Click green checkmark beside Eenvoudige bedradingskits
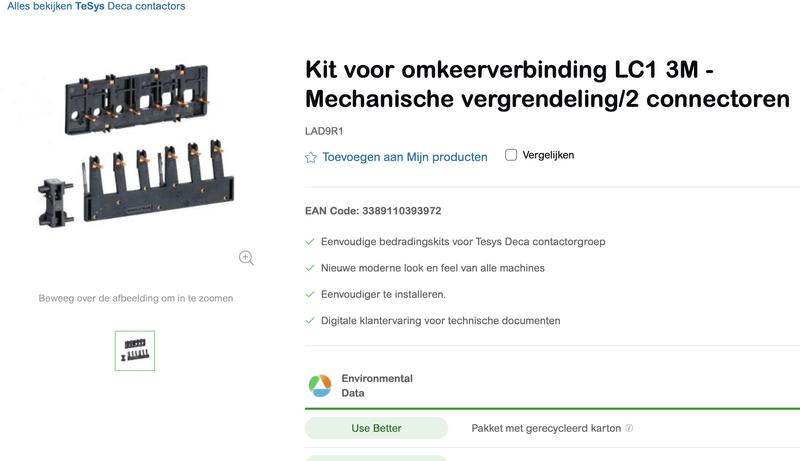The width and height of the screenshot is (800, 461). click(310, 242)
